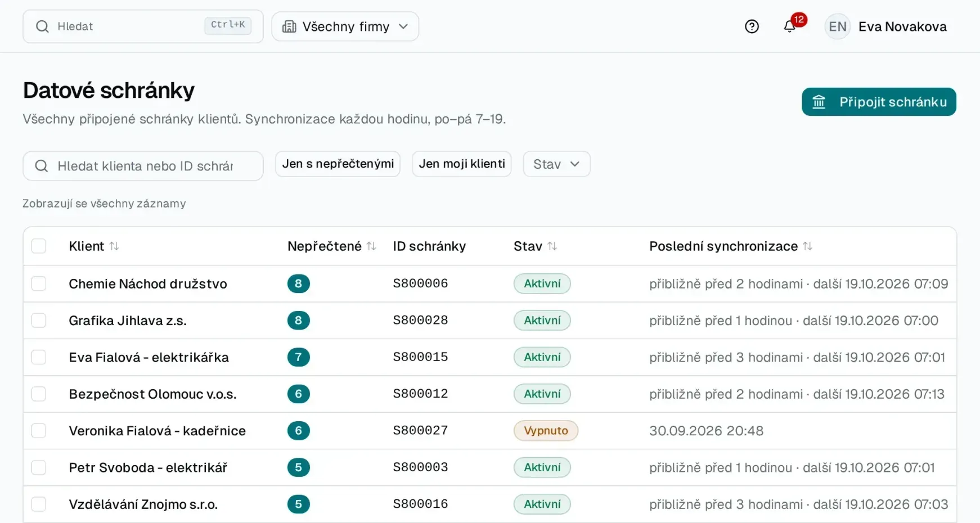Open client Vzdělávání Znojmo s.r.o.
This screenshot has width=980, height=523.
coord(143,504)
